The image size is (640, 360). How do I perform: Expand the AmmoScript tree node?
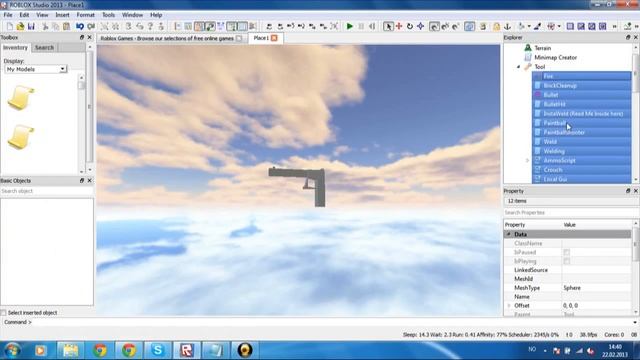[527, 160]
